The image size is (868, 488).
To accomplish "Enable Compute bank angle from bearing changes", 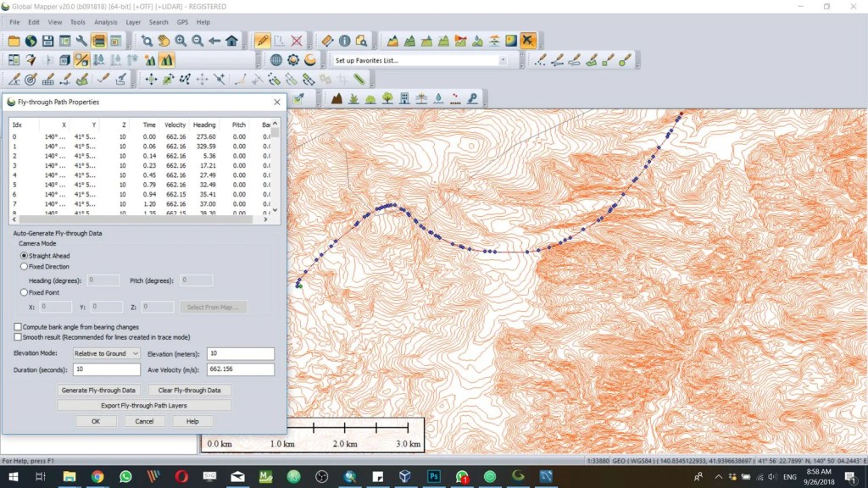I will click(x=16, y=325).
